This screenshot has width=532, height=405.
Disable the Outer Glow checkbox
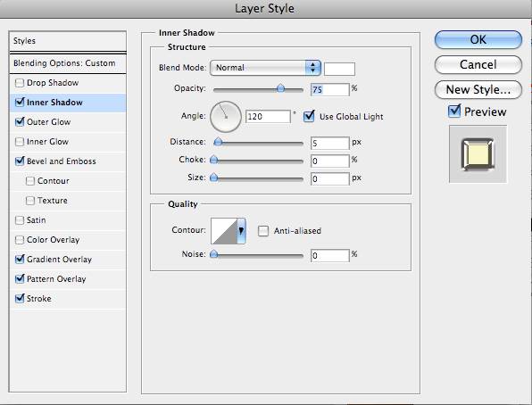[x=20, y=122]
